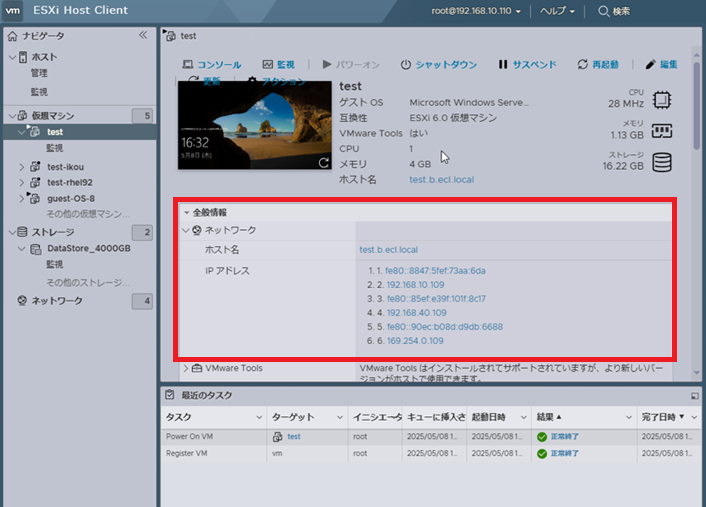Open the search magnifier icon
The height and width of the screenshot is (507, 706).
(603, 11)
